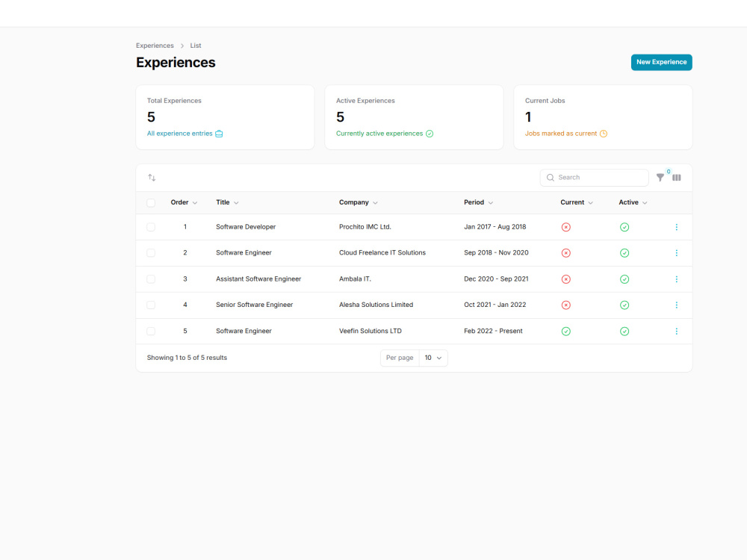Open actions menu for Ambala IT. row
Screen dimensions: 747x560
click(x=677, y=279)
